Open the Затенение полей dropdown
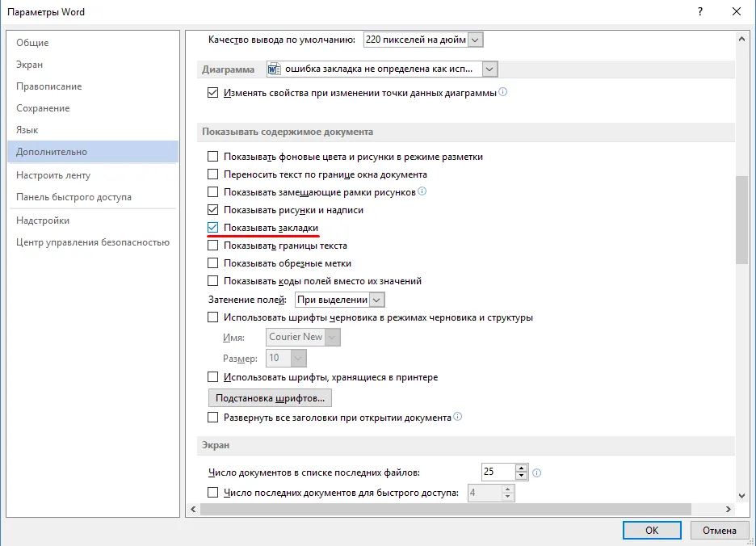 [376, 300]
